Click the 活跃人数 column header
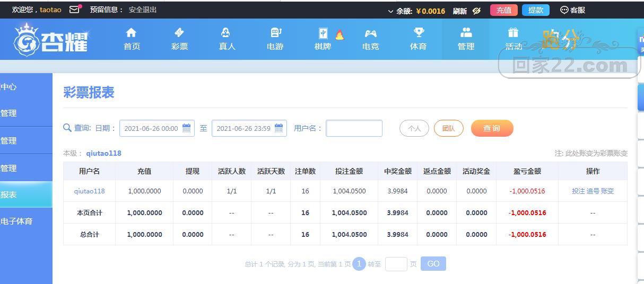Screen dimensions: 644x284 click(x=232, y=171)
